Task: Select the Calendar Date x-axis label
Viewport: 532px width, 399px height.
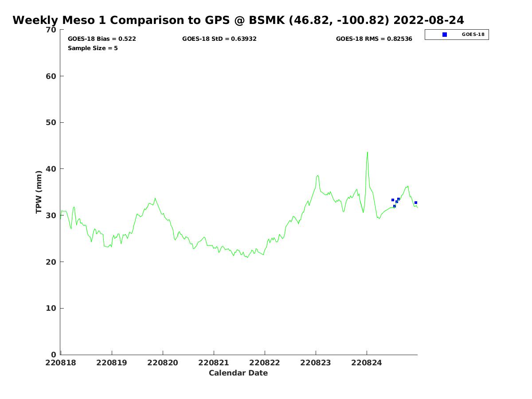Action: click(238, 373)
